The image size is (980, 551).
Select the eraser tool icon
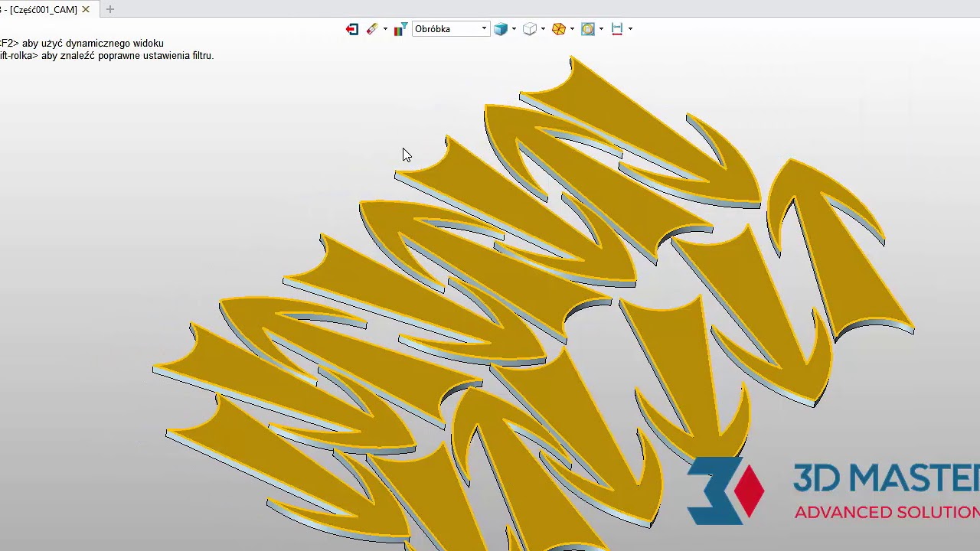click(372, 29)
